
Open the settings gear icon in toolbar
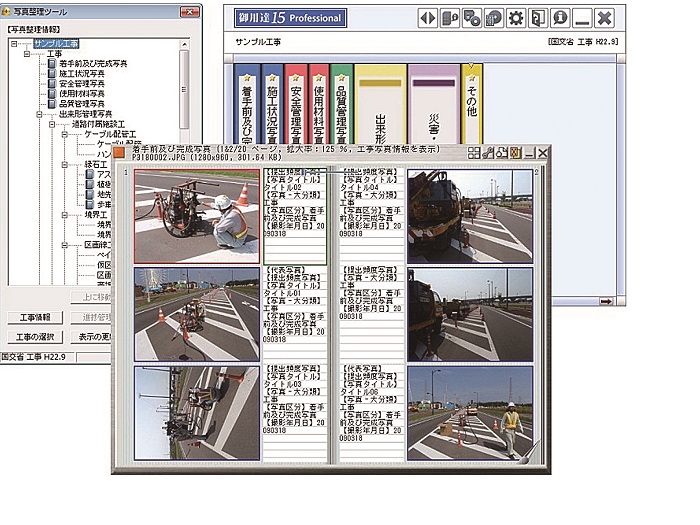pyautogui.click(x=516, y=18)
